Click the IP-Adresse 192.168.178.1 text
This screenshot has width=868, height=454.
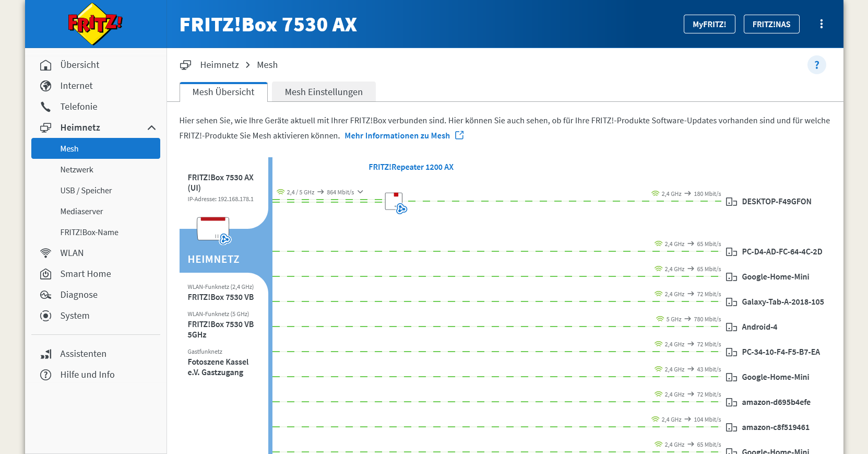tap(220, 199)
